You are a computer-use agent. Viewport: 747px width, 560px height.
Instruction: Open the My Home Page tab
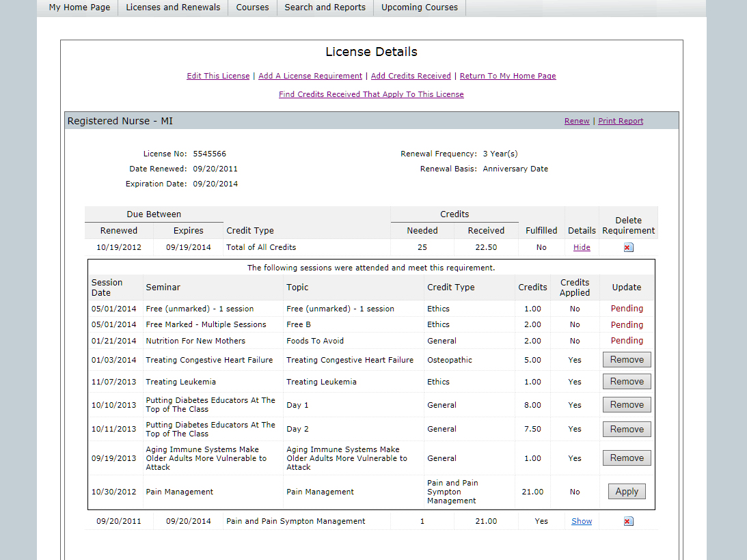coord(79,8)
